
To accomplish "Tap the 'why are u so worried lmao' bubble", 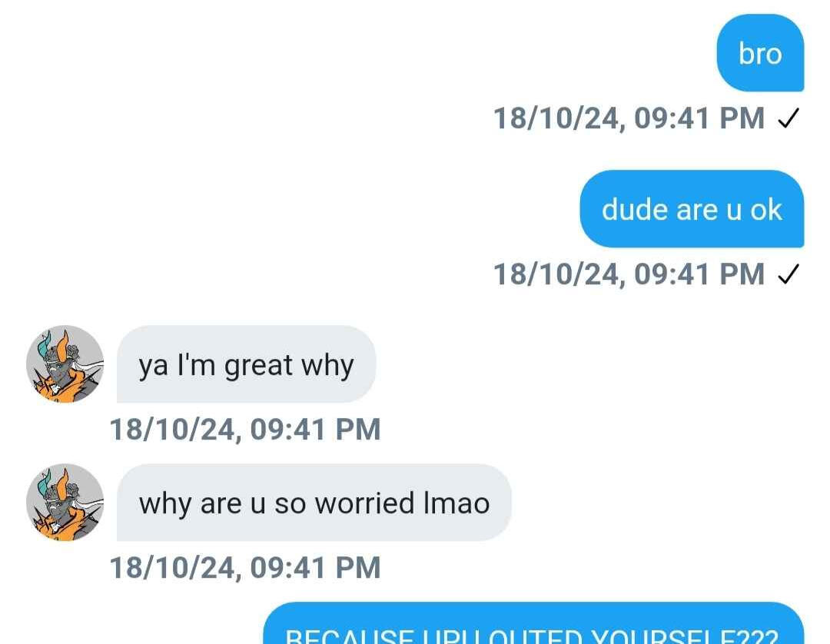I will tap(314, 502).
